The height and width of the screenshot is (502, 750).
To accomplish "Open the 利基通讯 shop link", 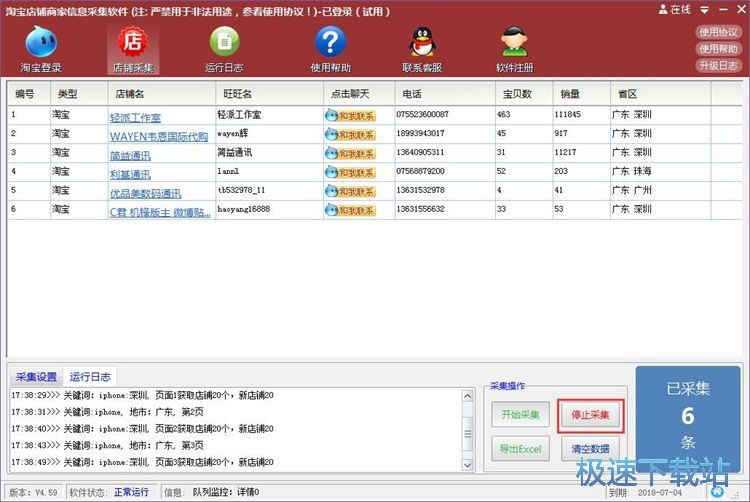I will coord(130,175).
